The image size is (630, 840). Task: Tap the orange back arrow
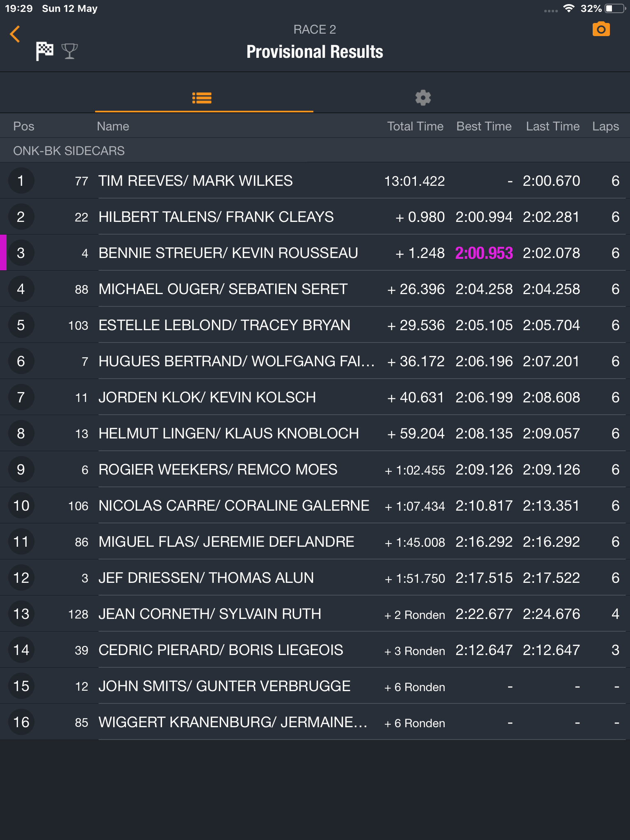[15, 34]
